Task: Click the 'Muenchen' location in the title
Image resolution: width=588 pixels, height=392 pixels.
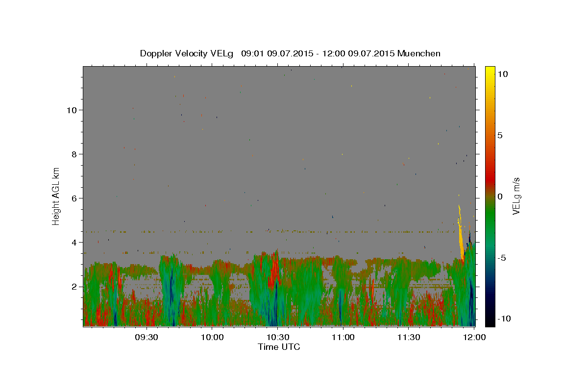Action: point(419,53)
